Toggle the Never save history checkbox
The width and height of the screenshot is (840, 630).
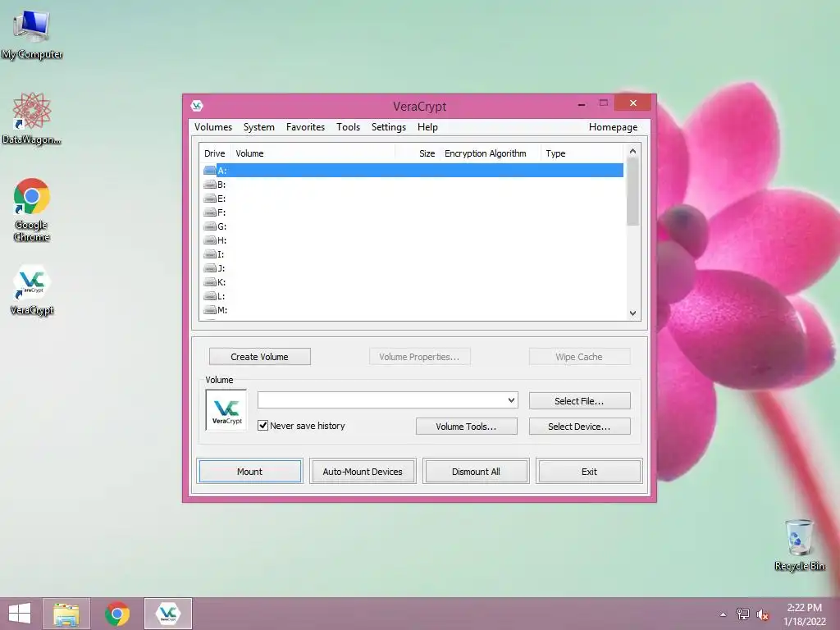pos(263,426)
